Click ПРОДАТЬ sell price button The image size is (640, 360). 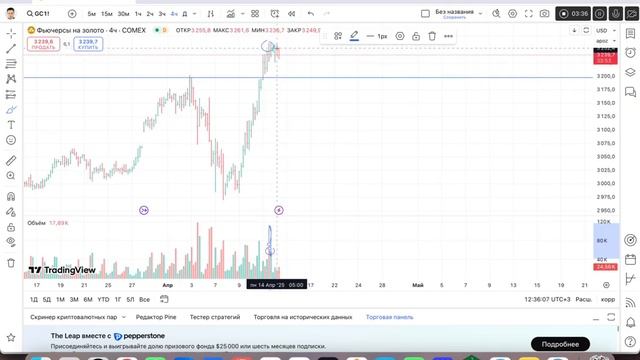pyautogui.click(x=43, y=44)
